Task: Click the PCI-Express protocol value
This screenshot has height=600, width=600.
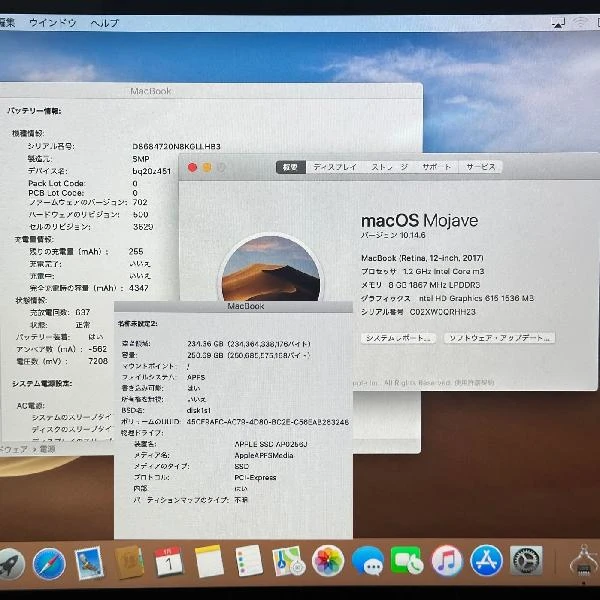Action: pos(255,478)
